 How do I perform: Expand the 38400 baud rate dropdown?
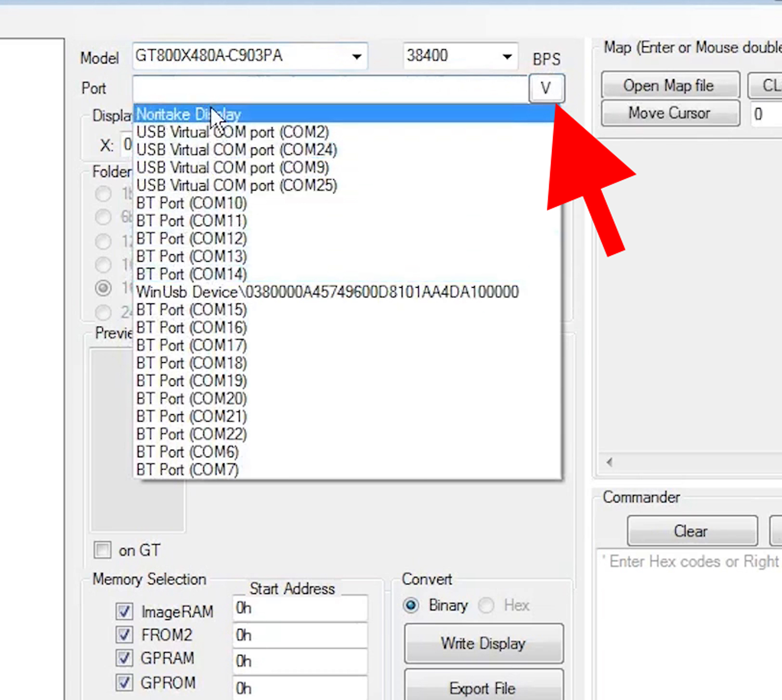[x=507, y=56]
